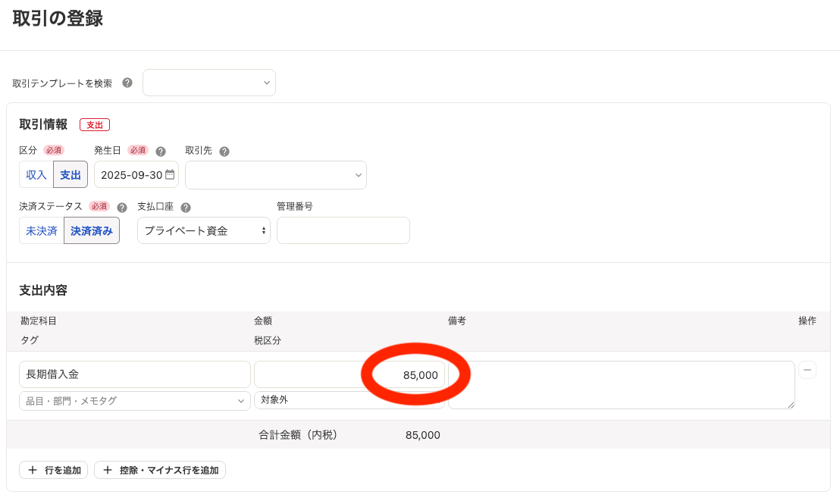
Task: Click into the 備考 textarea
Action: 622,385
